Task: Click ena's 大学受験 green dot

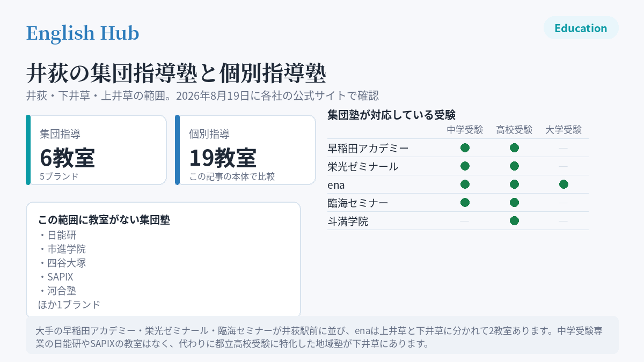Action: (x=563, y=184)
